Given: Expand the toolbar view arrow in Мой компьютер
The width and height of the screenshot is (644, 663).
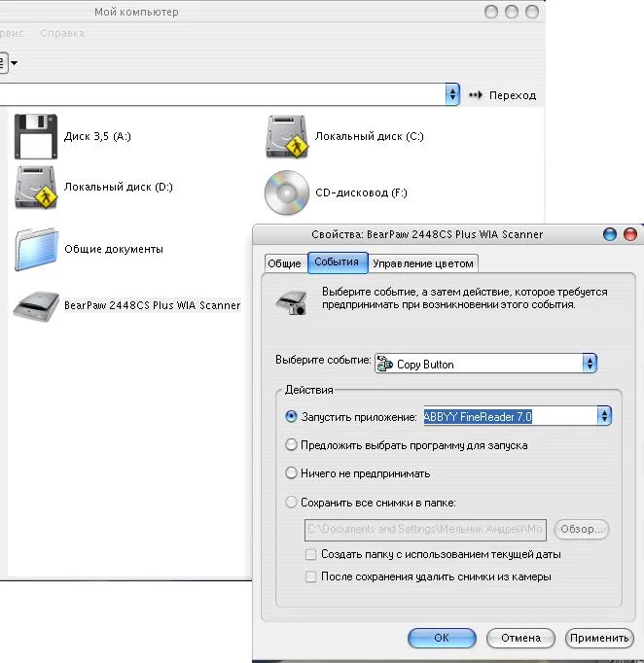Looking at the screenshot, I should pyautogui.click(x=14, y=63).
